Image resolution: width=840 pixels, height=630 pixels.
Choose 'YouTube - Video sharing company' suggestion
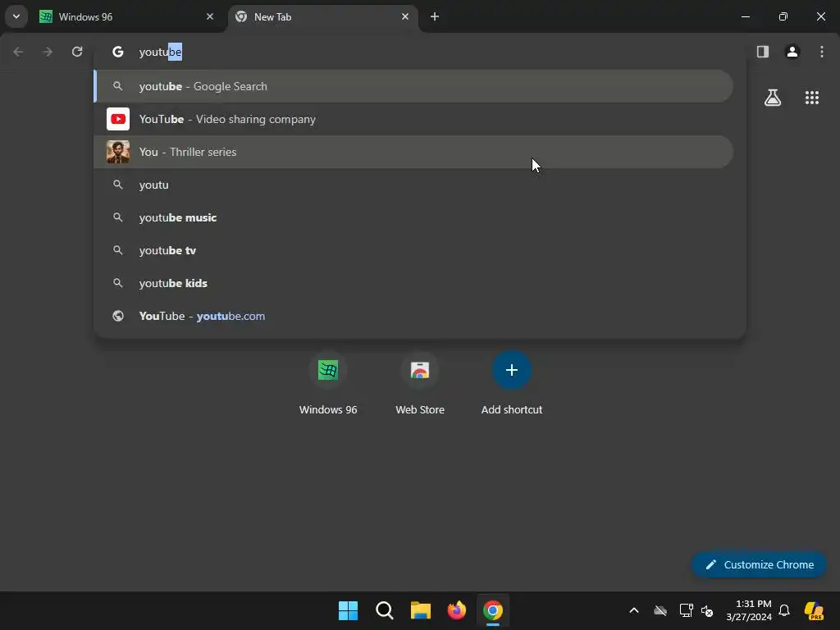click(x=413, y=119)
